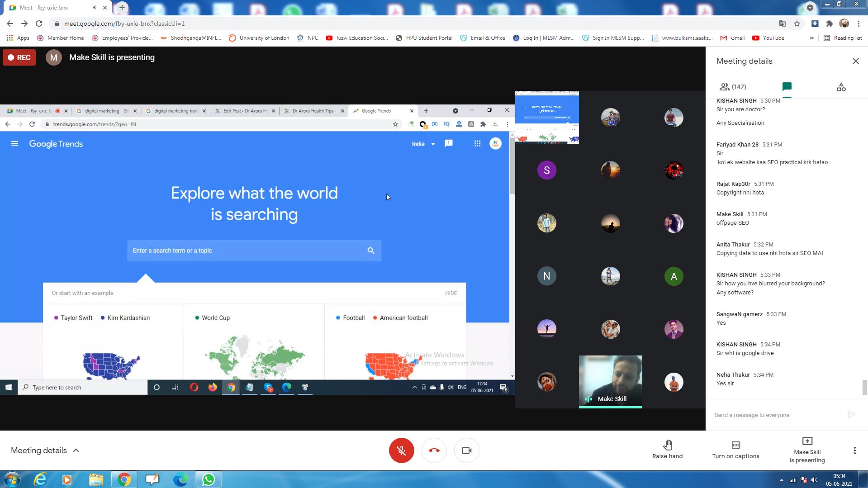Turn on the camera
The height and width of the screenshot is (488, 868).
pos(467,450)
